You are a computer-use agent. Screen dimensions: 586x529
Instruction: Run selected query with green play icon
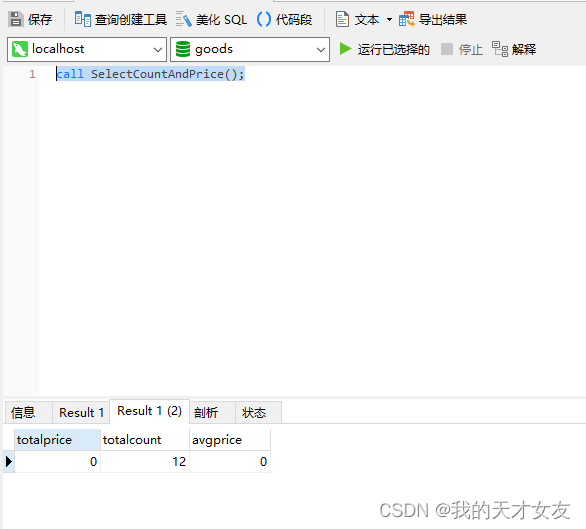coord(345,49)
